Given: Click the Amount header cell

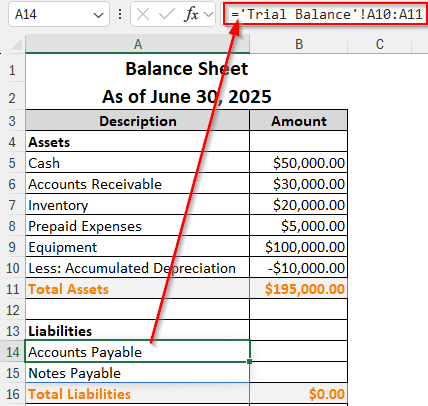Looking at the screenshot, I should [299, 121].
